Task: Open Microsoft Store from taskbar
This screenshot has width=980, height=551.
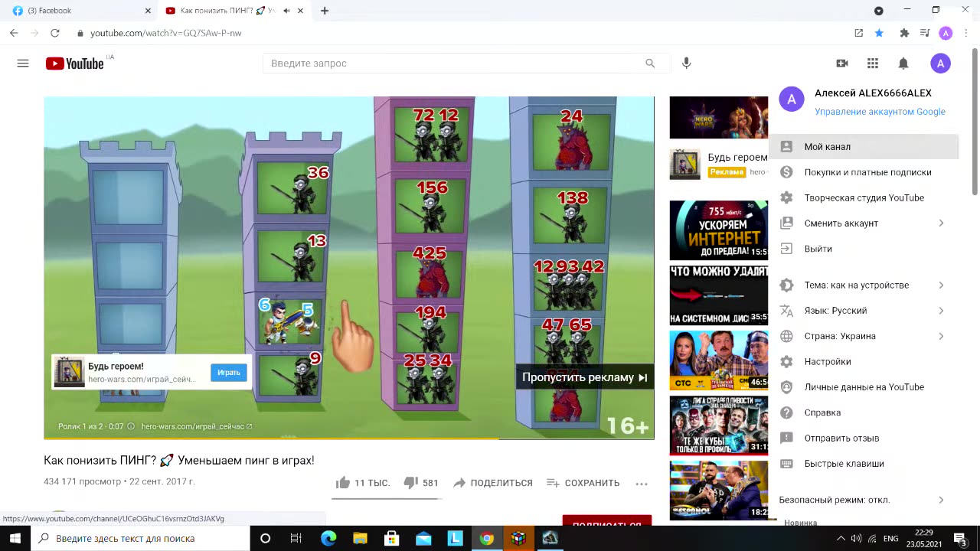Action: (391, 538)
